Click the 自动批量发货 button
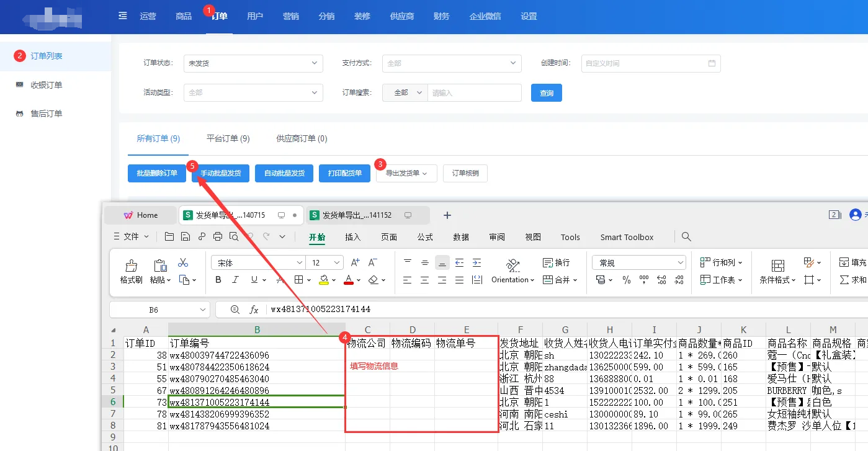This screenshot has height=451, width=868. click(284, 173)
